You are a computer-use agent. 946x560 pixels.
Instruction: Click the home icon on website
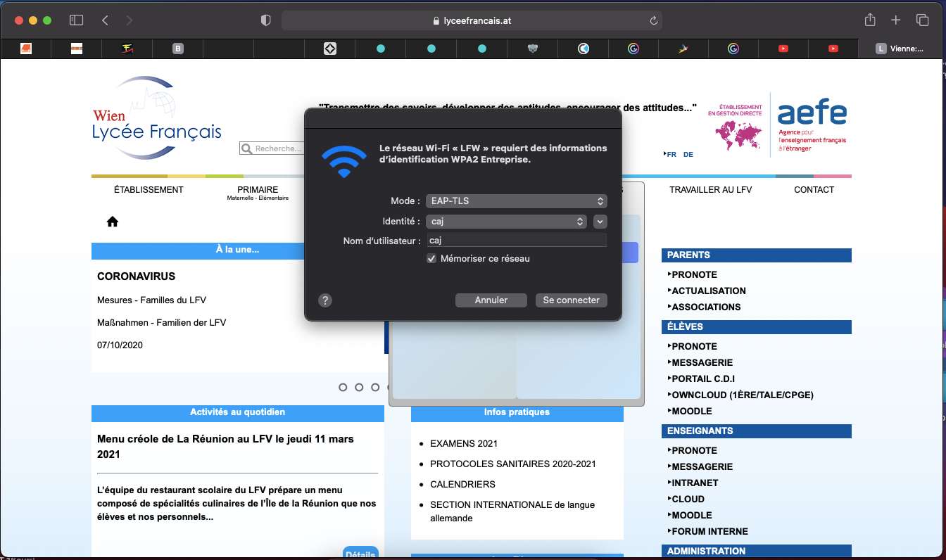(113, 222)
